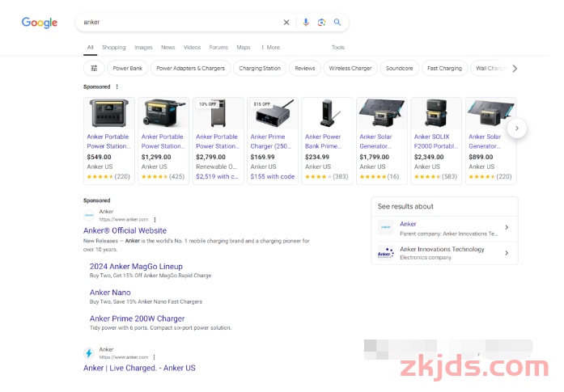Open the Anker Nano sitelink
The image size is (564, 392).
pos(110,293)
